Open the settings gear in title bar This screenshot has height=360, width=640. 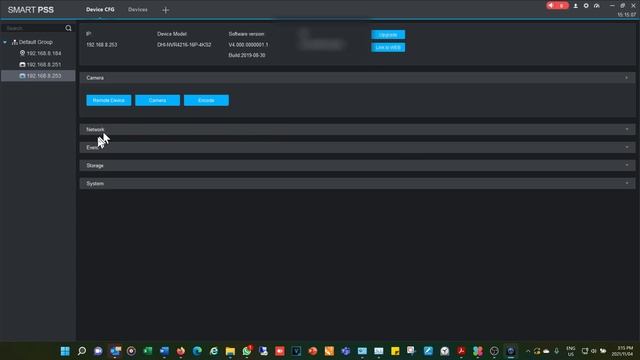(586, 6)
